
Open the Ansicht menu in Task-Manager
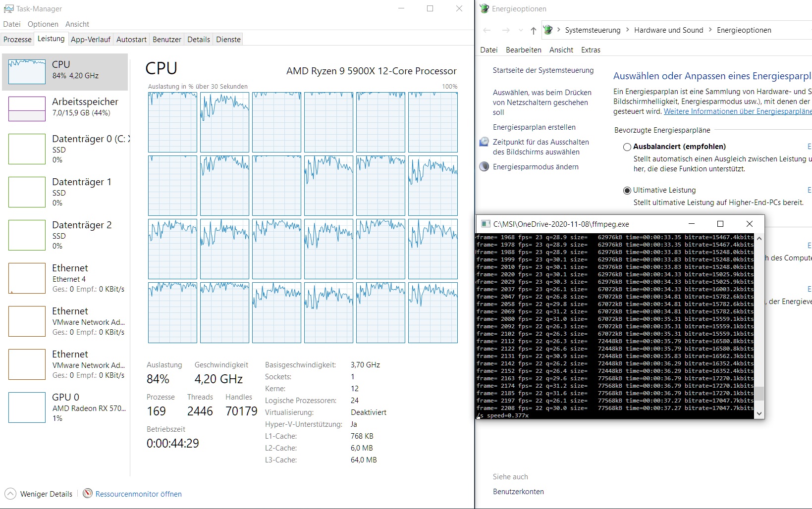(77, 24)
